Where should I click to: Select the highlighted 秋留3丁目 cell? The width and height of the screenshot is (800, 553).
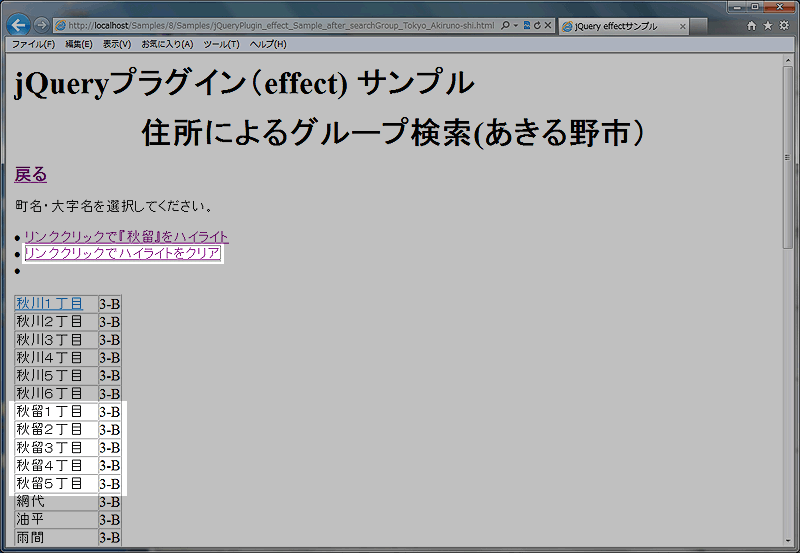pyautogui.click(x=56, y=447)
